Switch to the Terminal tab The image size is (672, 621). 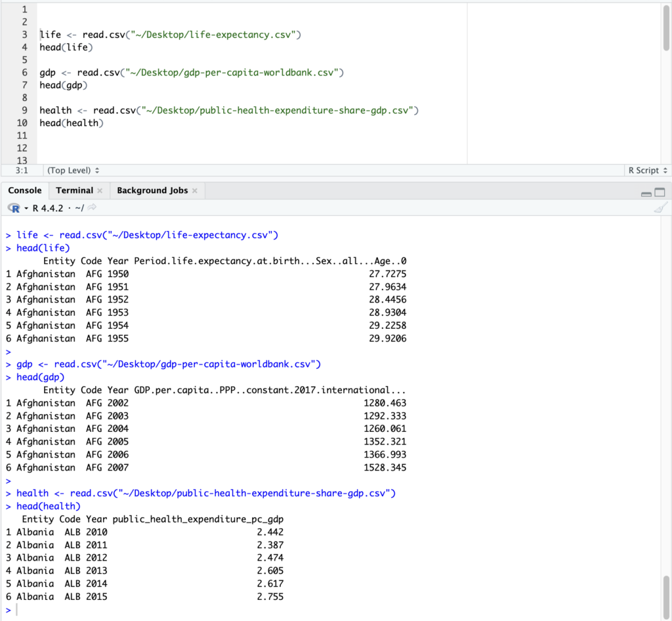click(x=74, y=190)
